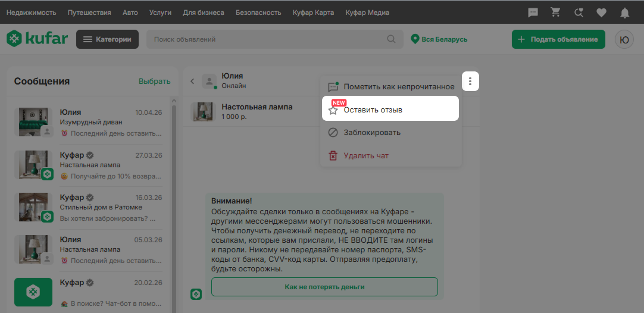Click the unread-message icon in the menu
644x313 pixels.
pyautogui.click(x=333, y=87)
